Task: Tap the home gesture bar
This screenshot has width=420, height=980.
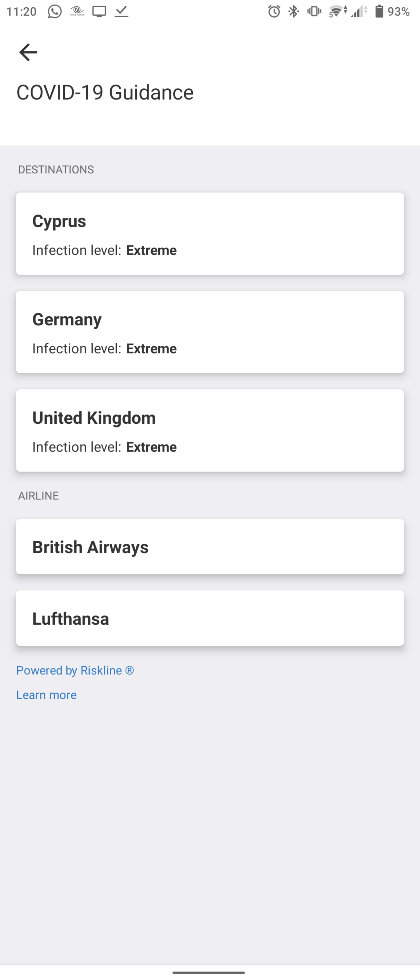Action: 208,972
